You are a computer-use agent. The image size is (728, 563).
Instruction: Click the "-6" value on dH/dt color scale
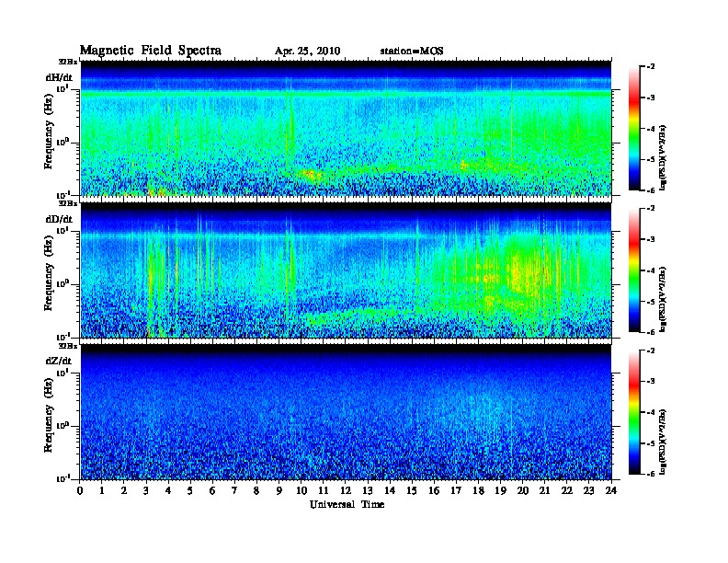pos(651,190)
